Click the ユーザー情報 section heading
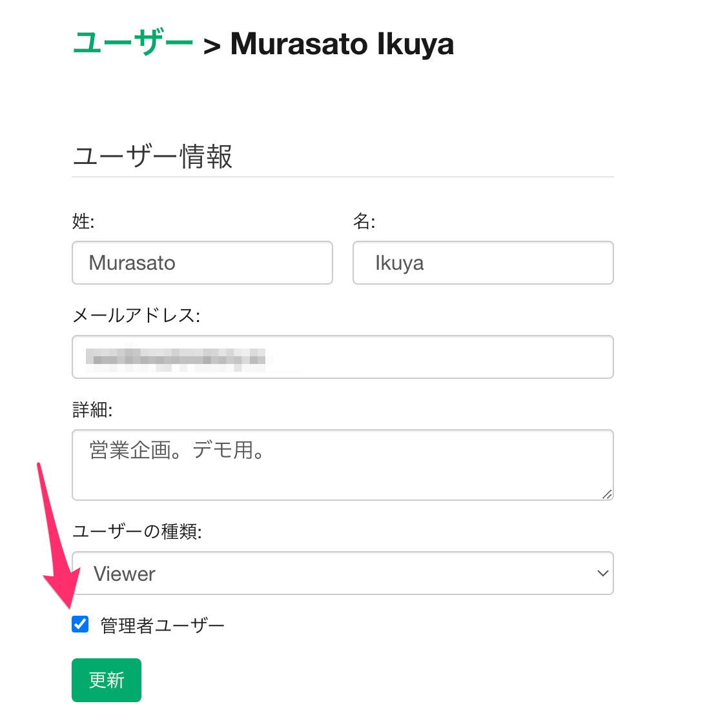The height and width of the screenshot is (728, 718). coord(152,157)
